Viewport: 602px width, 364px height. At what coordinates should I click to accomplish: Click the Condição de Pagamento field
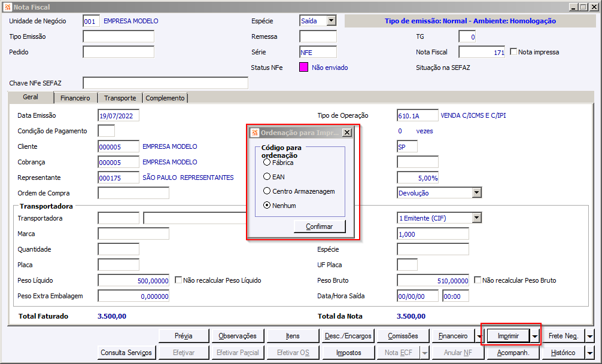click(107, 131)
